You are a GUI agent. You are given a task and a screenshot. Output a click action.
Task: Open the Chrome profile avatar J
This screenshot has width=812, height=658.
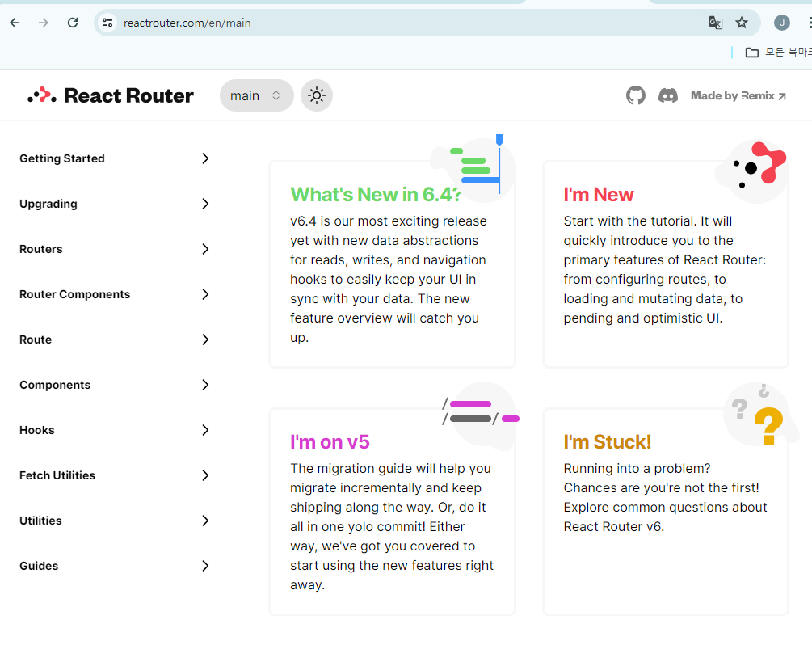pos(781,23)
